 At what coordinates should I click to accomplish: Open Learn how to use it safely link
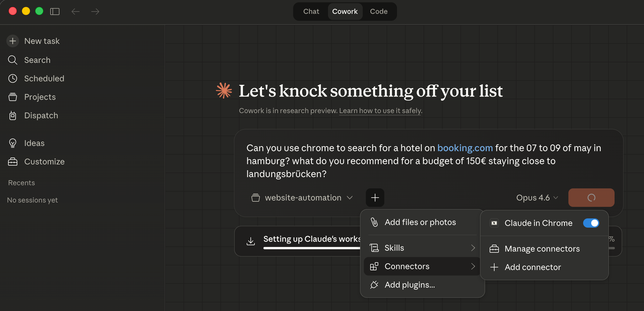tap(381, 111)
